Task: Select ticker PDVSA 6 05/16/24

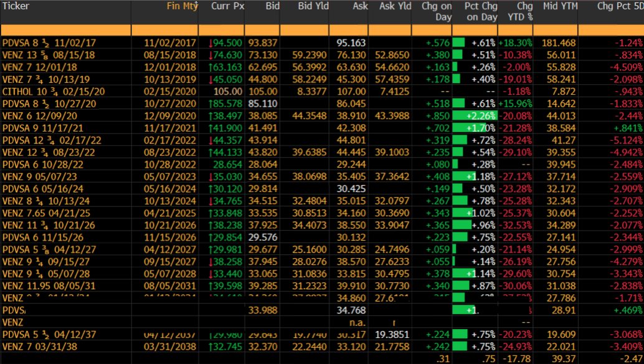Action: (42, 189)
